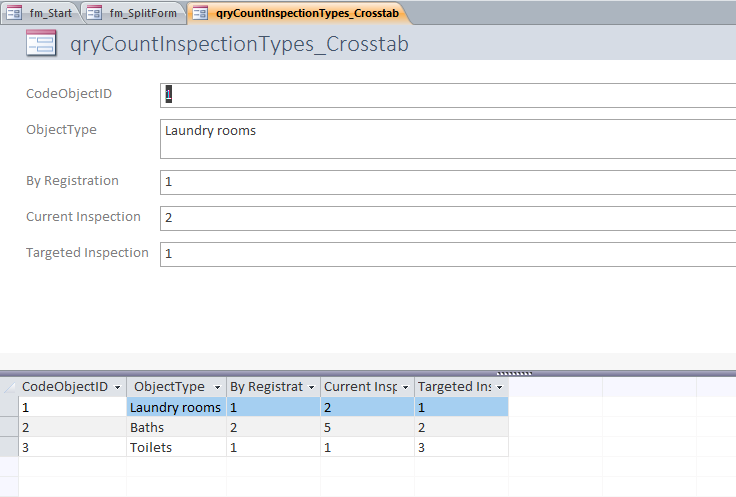This screenshot has height=497, width=736.
Task: Switch to the fm_Start tab
Action: pos(41,13)
